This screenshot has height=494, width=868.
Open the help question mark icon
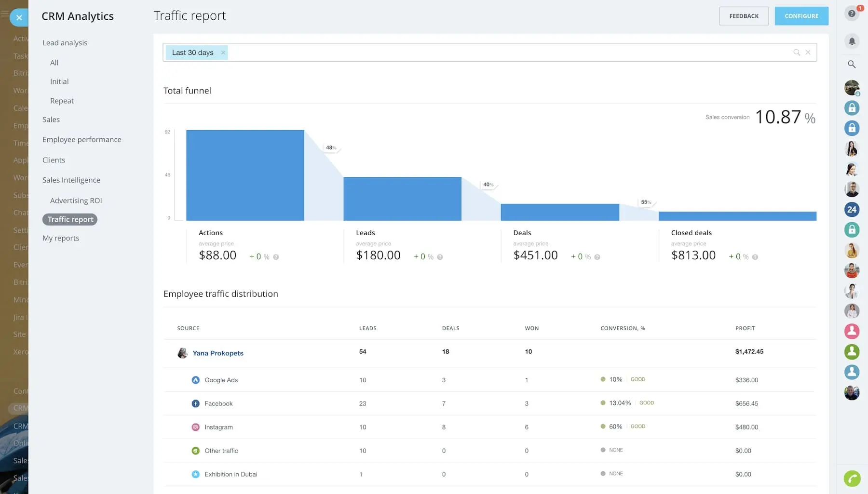(852, 13)
